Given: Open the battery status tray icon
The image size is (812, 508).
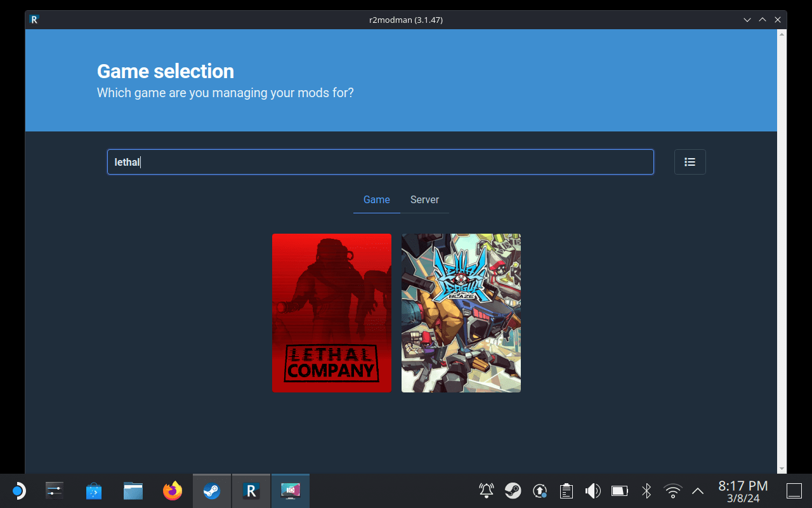Looking at the screenshot, I should [x=620, y=491].
